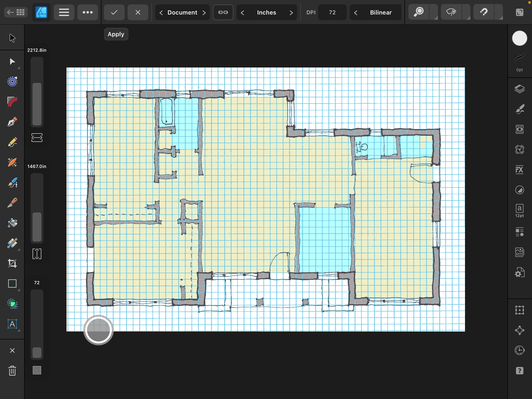Select the Pen tool
This screenshot has height=399, width=532.
(12, 122)
